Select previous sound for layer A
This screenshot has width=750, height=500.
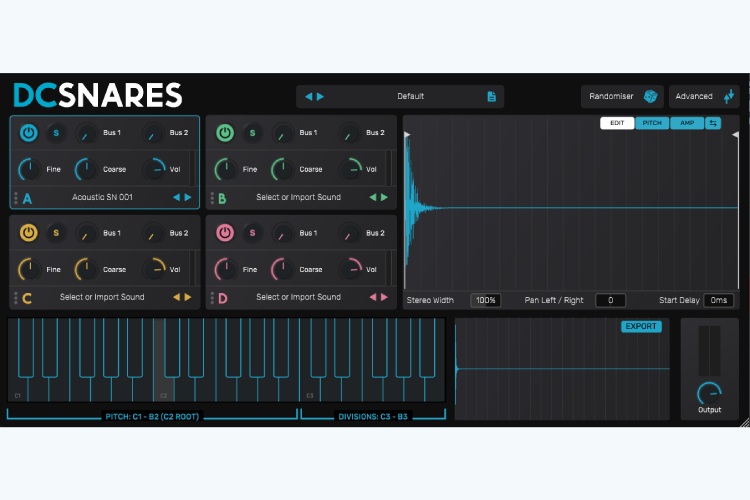pos(176,197)
